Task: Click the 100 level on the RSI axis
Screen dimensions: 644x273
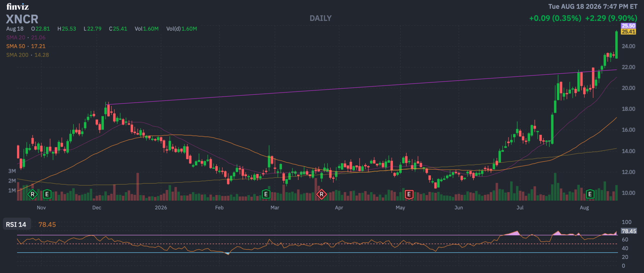Action: (626, 222)
